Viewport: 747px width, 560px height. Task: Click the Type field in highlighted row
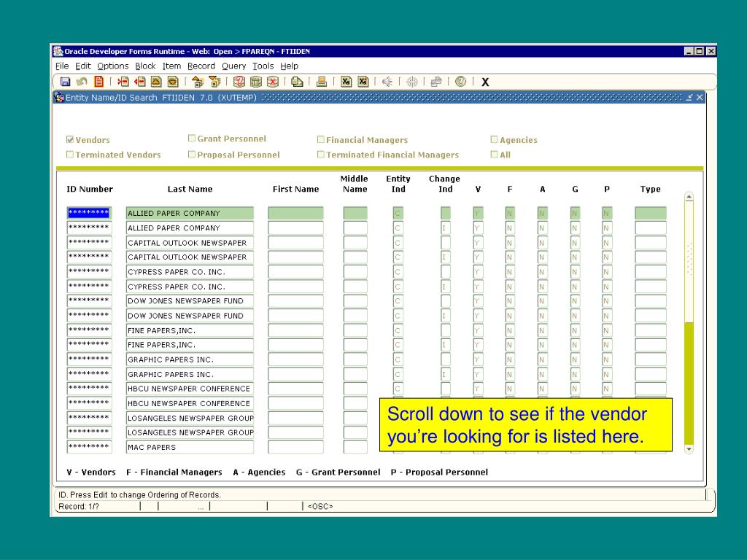pos(650,213)
